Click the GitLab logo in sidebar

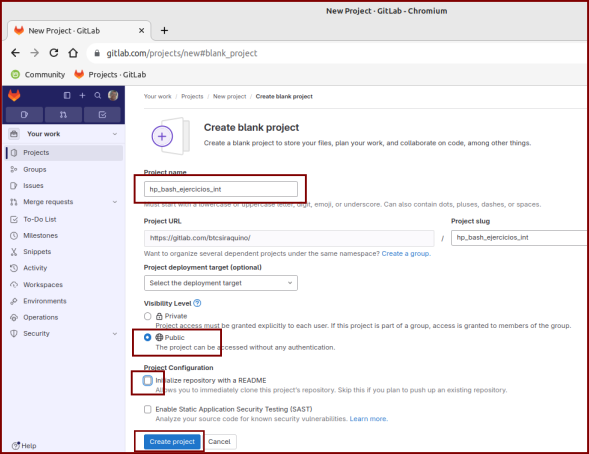pyautogui.click(x=14, y=95)
